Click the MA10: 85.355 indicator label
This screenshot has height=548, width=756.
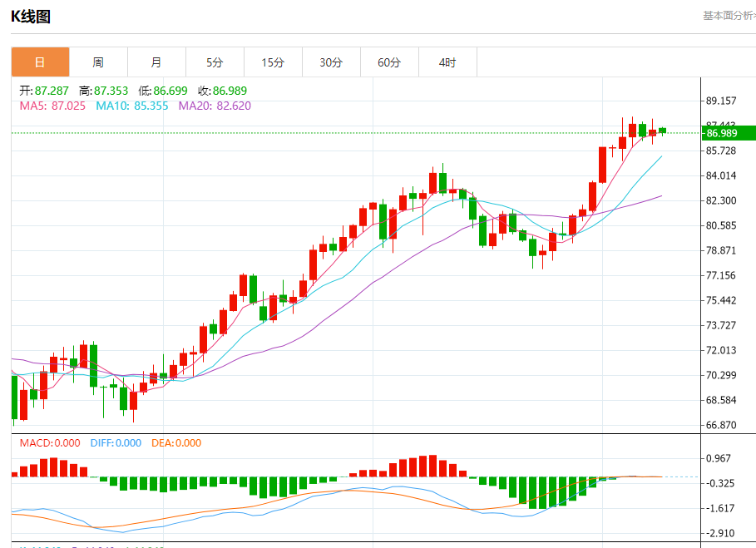132,106
